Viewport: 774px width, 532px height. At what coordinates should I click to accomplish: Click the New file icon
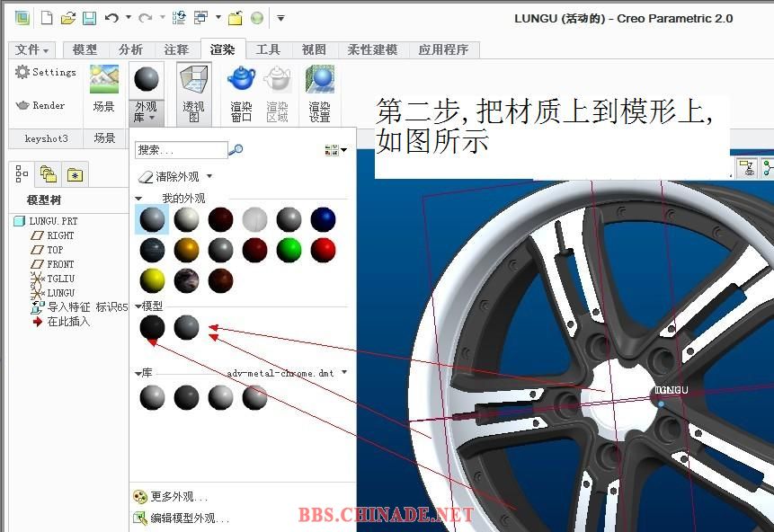pyautogui.click(x=47, y=18)
